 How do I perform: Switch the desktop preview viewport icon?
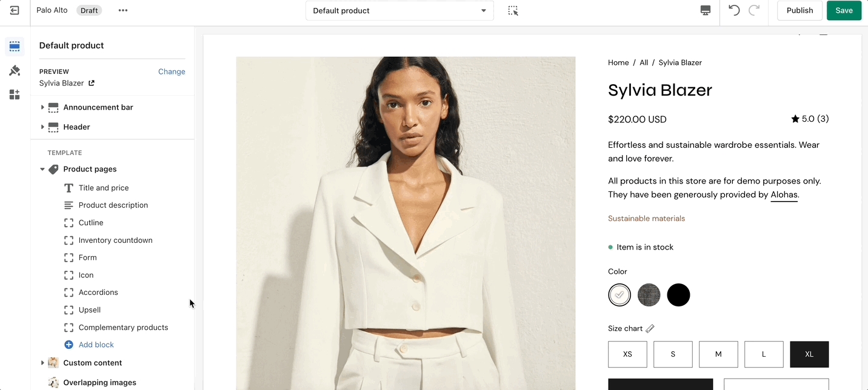click(705, 10)
